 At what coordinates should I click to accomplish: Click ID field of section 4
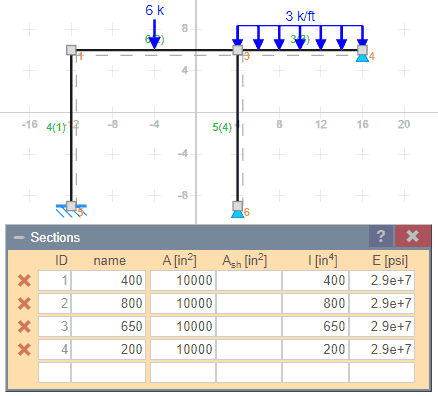point(54,349)
